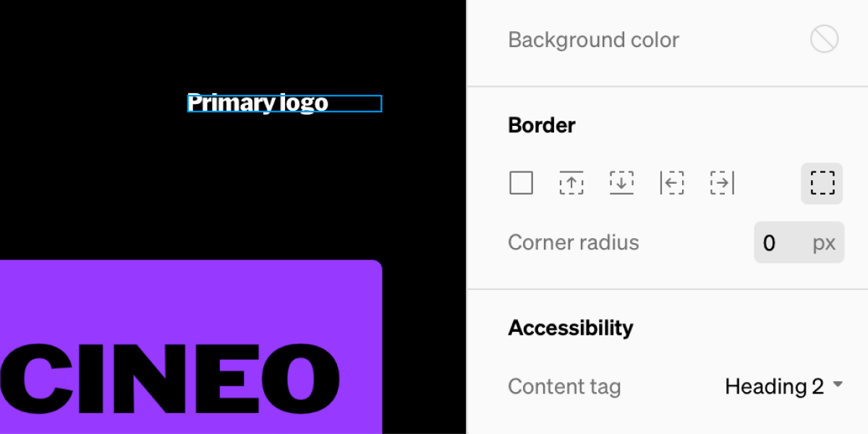The height and width of the screenshot is (434, 868).
Task: Toggle the dashed border selection state
Action: [x=822, y=183]
